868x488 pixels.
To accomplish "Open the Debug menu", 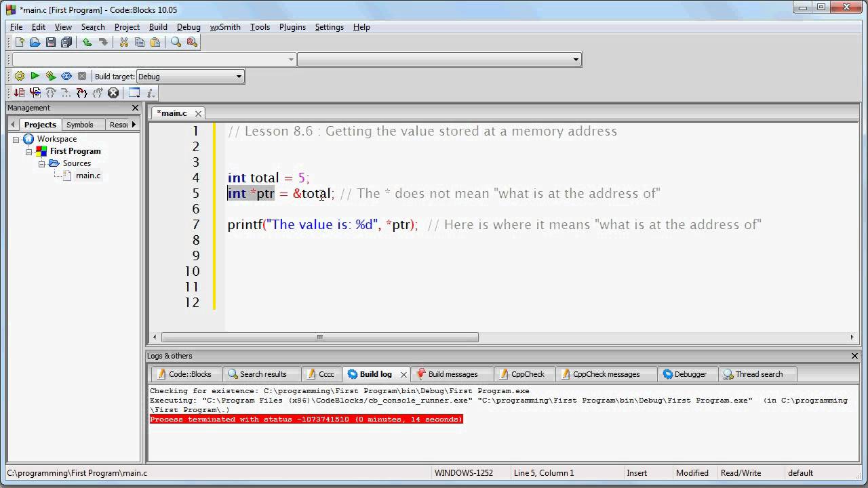I will click(x=189, y=27).
